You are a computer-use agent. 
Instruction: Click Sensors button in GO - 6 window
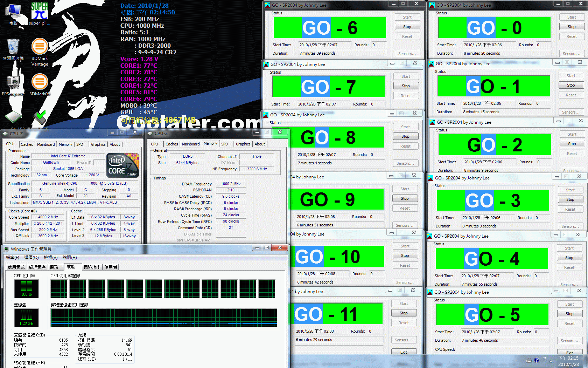(x=407, y=54)
